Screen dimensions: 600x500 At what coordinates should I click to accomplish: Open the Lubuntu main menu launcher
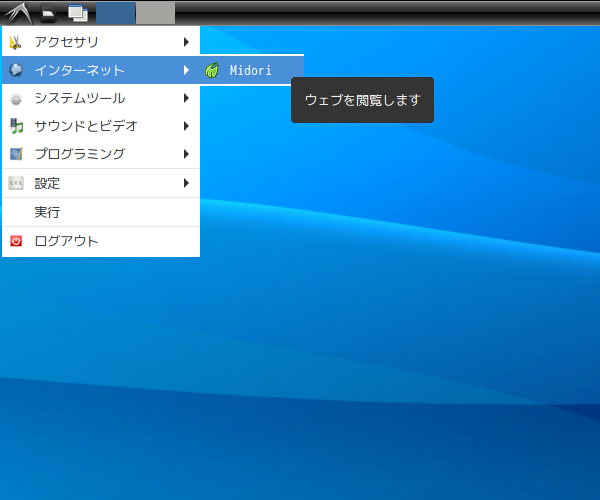pyautogui.click(x=18, y=13)
